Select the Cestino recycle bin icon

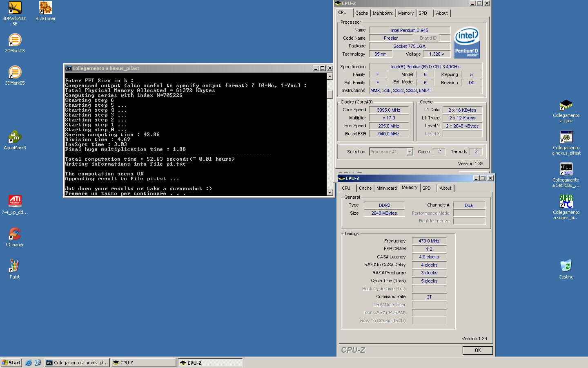[x=566, y=266]
